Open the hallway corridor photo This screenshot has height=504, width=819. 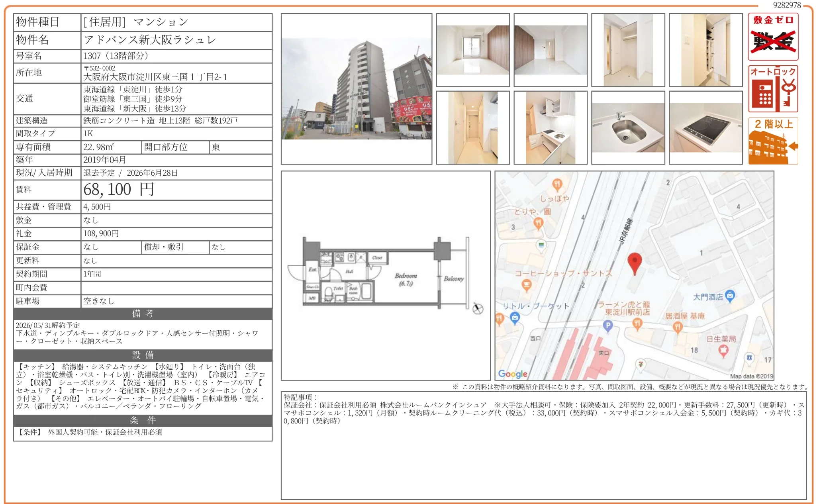(x=472, y=127)
